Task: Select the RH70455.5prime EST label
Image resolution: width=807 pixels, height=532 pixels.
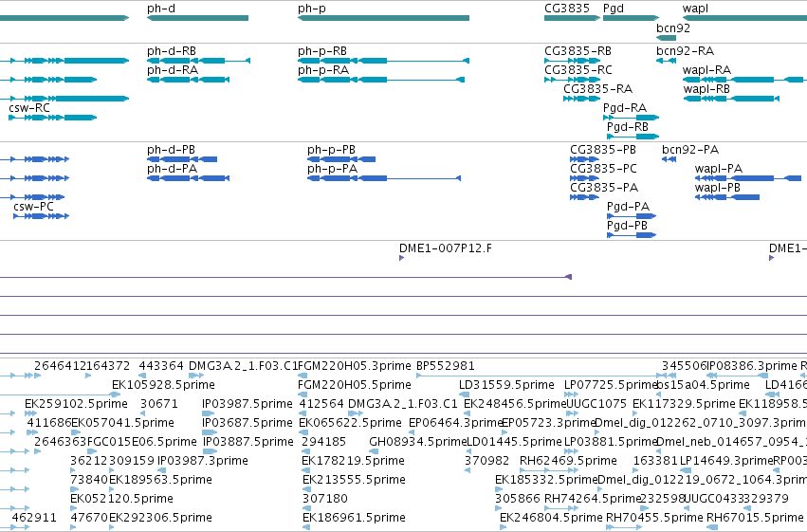Action: tap(654, 518)
